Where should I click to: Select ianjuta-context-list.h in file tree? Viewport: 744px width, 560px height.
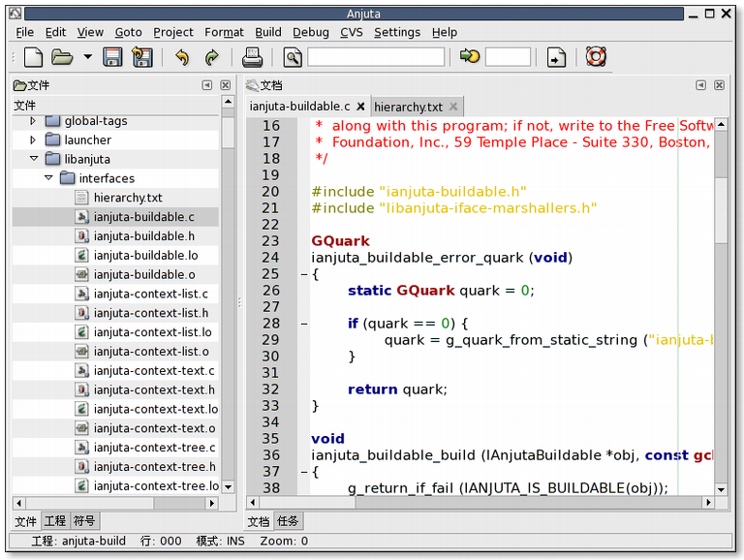[150, 313]
